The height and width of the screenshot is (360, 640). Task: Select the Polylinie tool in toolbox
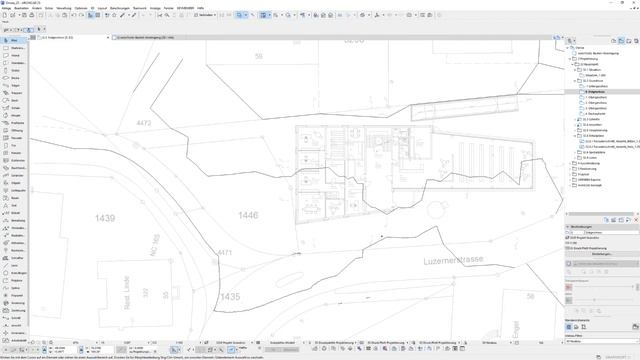point(13,280)
